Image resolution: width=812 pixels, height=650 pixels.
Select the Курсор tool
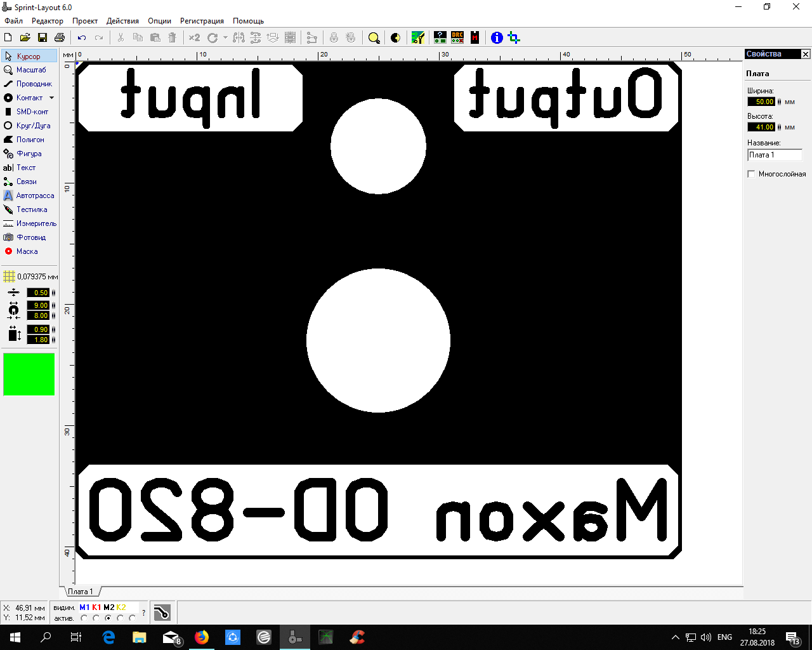[29, 56]
